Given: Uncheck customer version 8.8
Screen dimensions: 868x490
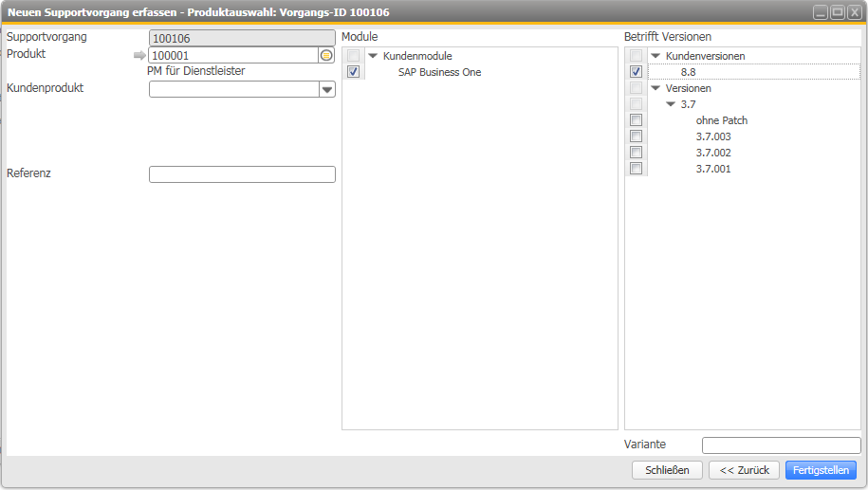Looking at the screenshot, I should coord(637,72).
